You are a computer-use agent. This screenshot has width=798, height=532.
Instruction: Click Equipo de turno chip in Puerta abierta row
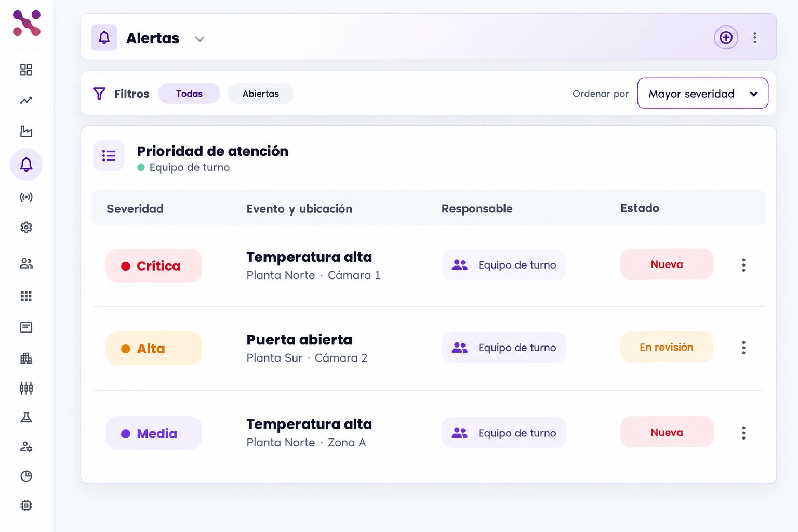504,348
